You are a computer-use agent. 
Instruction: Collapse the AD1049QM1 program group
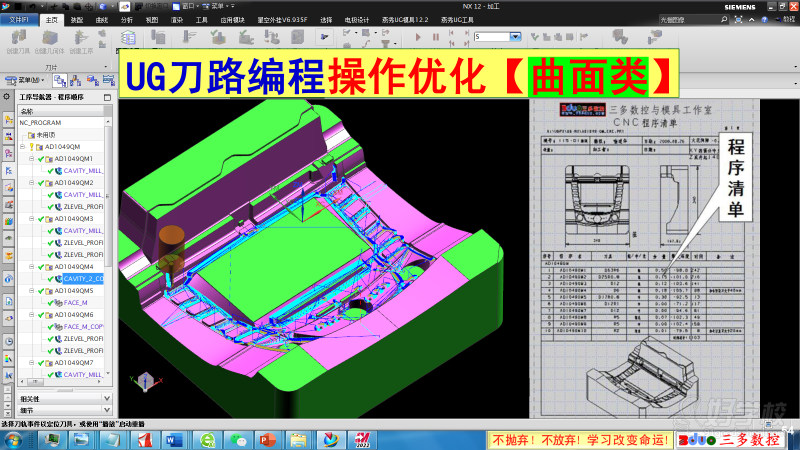click(x=31, y=159)
